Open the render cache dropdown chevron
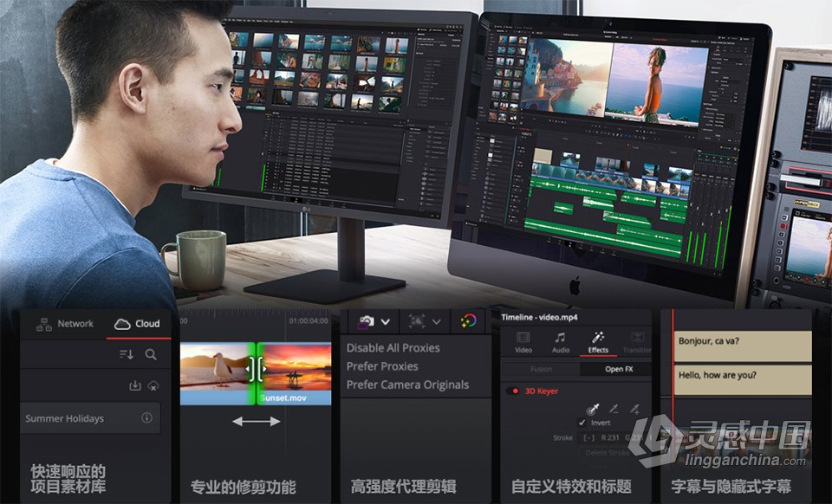 click(x=436, y=322)
